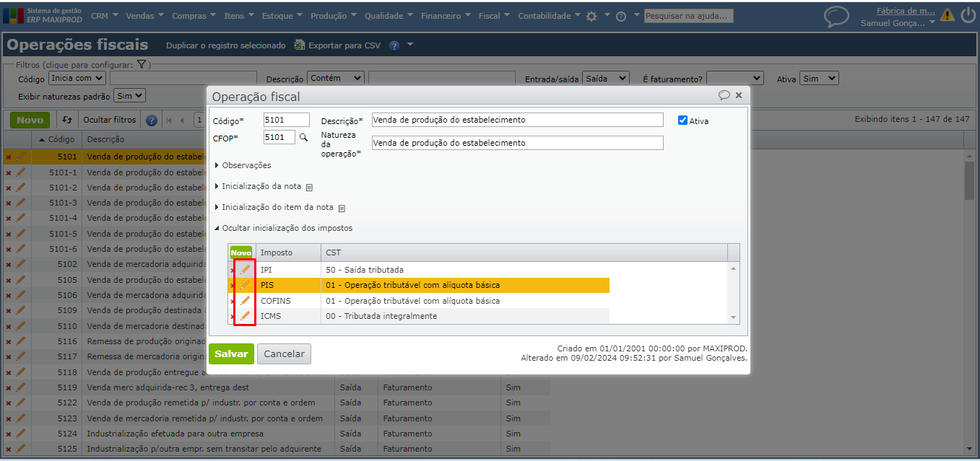Click the power logout icon
This screenshot has height=461, width=980.
click(x=968, y=15)
